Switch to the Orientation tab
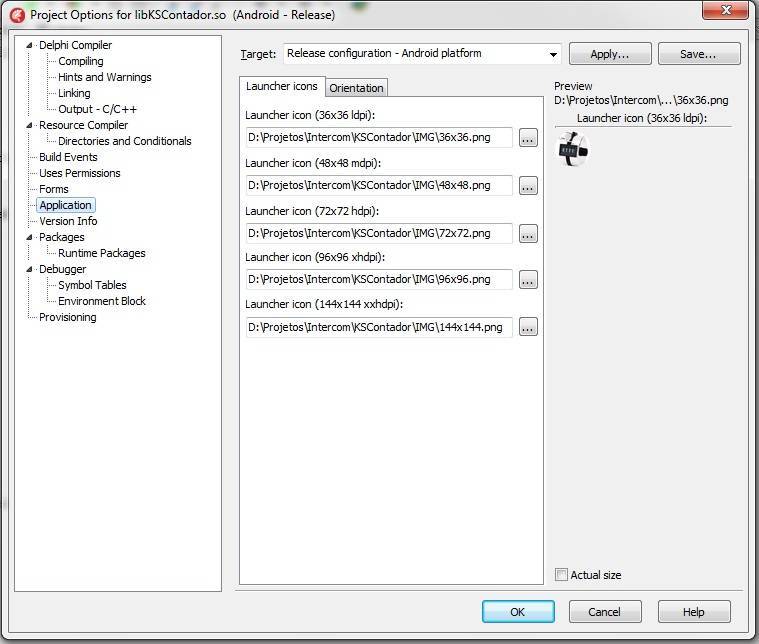 click(x=356, y=88)
